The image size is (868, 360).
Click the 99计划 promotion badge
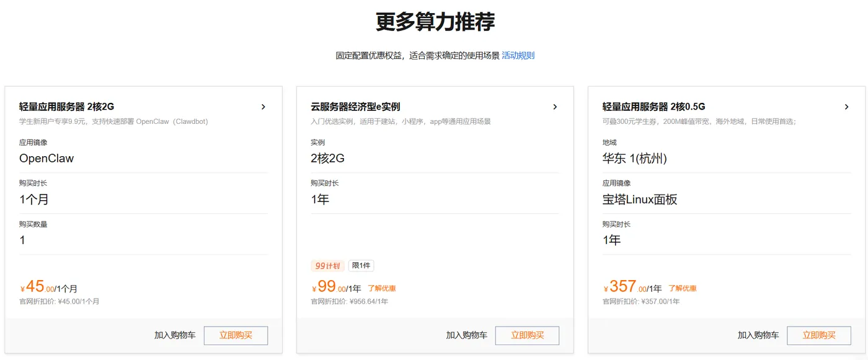tap(327, 266)
